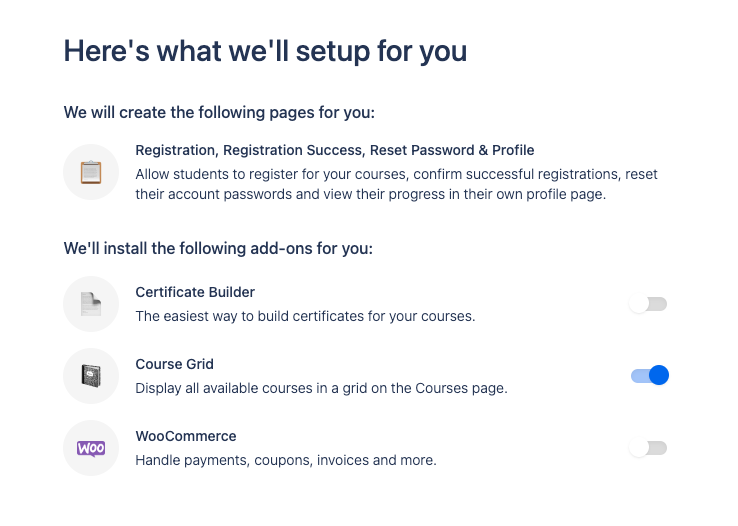Enable the Certificate Builder add-on toggle
This screenshot has width=738, height=526.
(648, 304)
